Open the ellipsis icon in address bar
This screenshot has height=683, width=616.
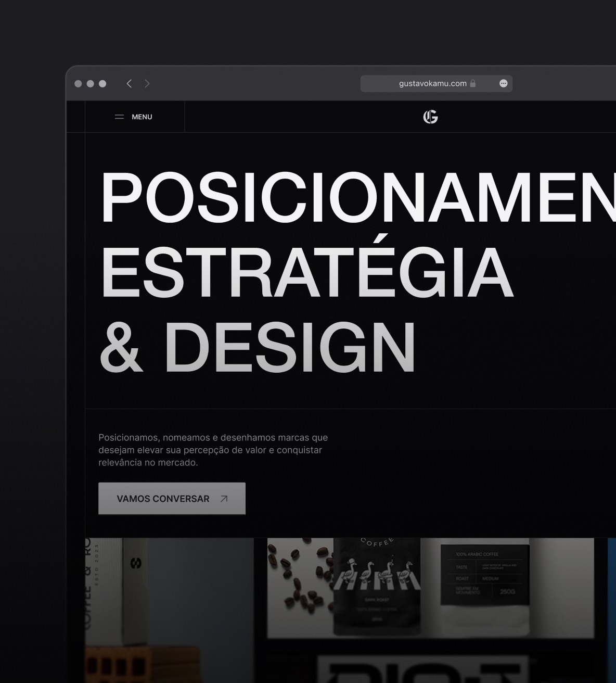coord(503,83)
